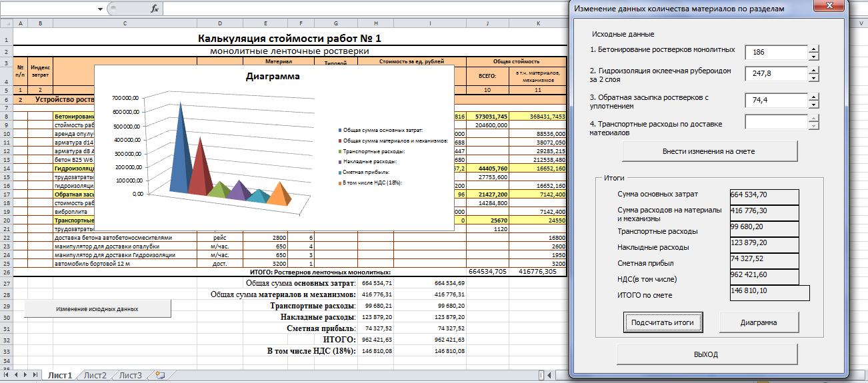
Task: Decrease Бетонирование ростверков value with down spinner
Action: [813, 57]
